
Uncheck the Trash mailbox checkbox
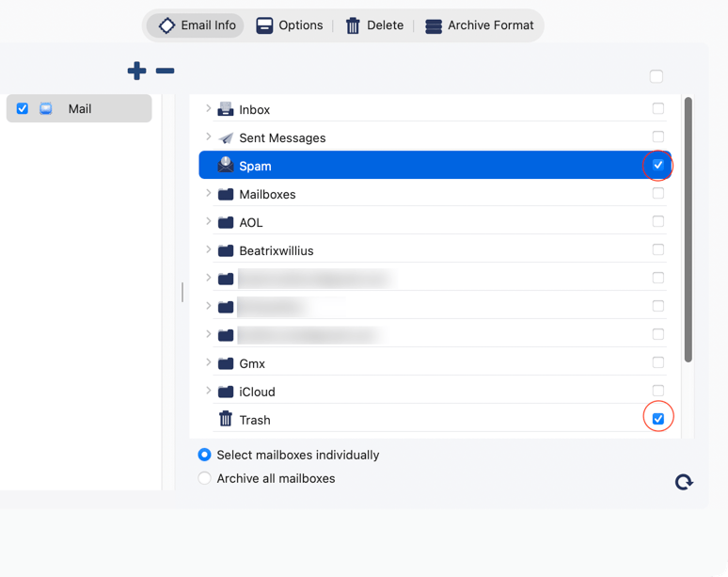pyautogui.click(x=658, y=419)
